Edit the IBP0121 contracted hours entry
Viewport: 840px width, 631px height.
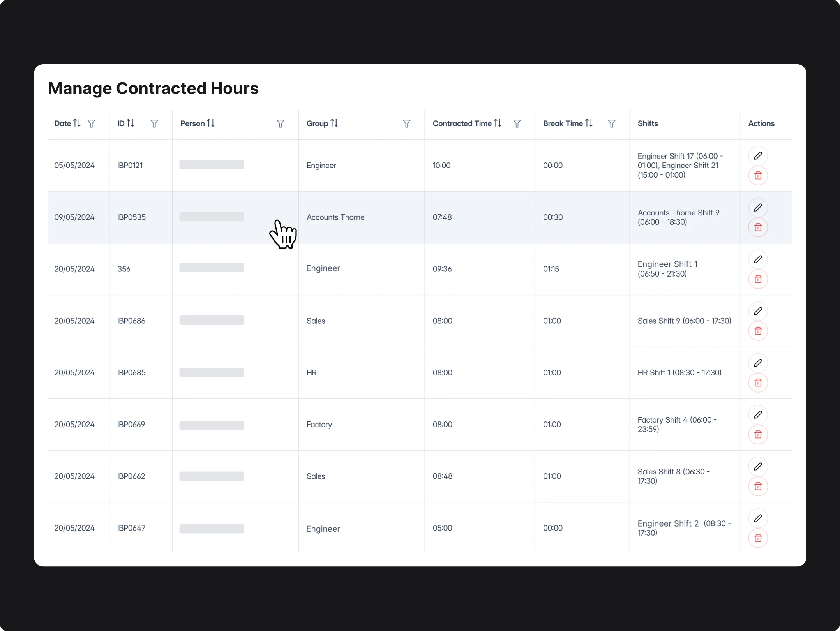tap(758, 155)
